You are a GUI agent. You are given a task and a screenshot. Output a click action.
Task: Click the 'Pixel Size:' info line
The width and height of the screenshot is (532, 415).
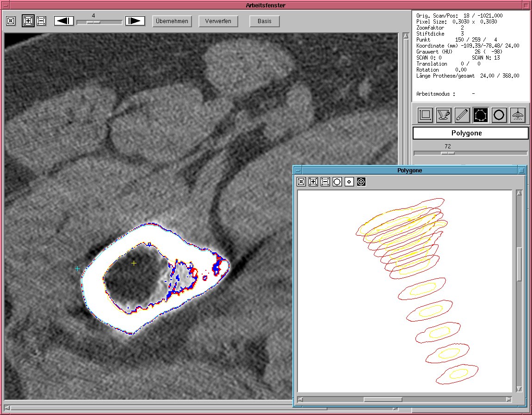457,22
